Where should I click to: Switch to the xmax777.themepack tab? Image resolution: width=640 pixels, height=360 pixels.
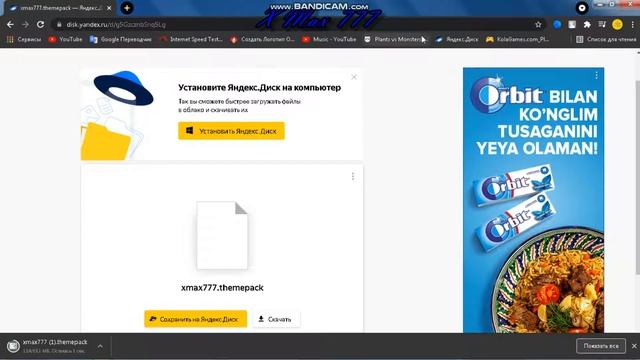pos(60,8)
